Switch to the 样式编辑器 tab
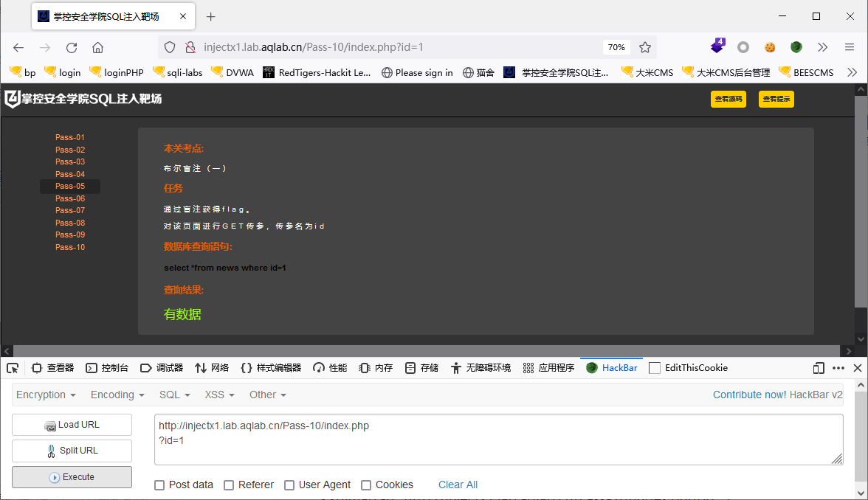The image size is (868, 500). coord(272,368)
